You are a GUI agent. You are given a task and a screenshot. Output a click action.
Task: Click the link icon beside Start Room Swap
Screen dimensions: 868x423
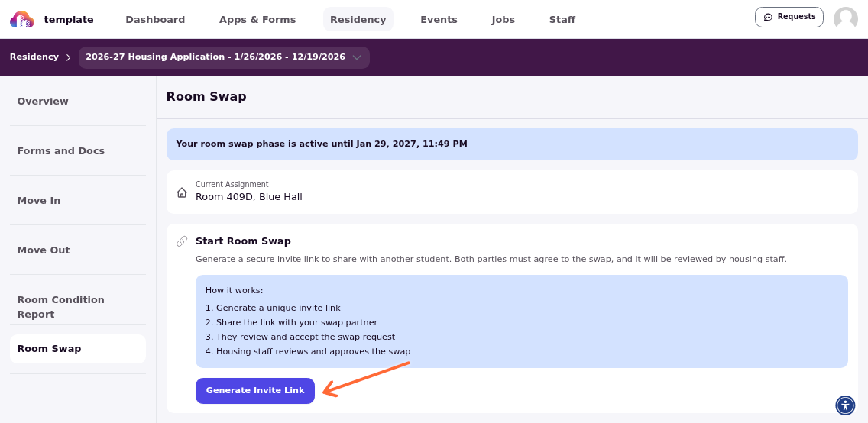tap(182, 241)
